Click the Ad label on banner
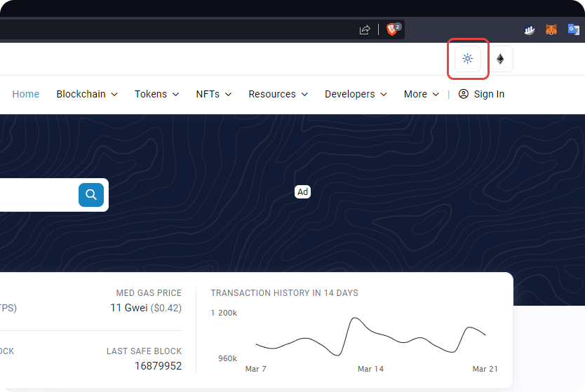585x392 pixels. [302, 191]
